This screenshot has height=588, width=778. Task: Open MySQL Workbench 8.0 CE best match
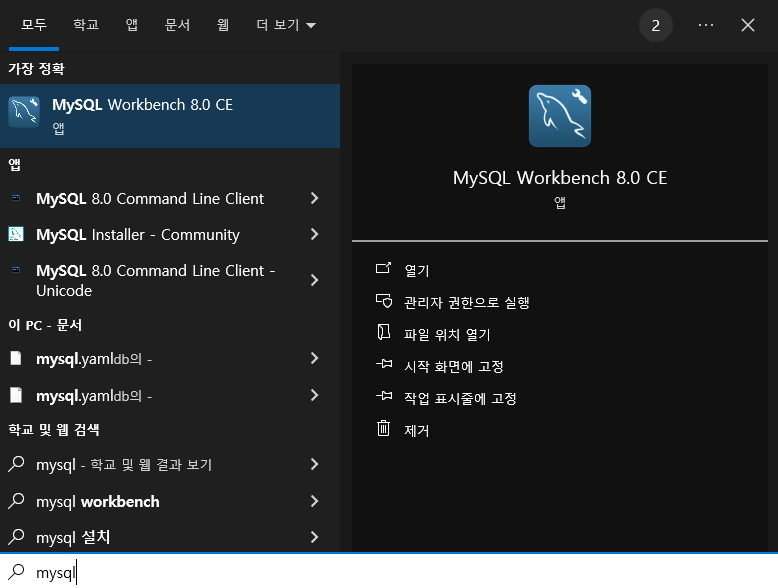tap(170, 116)
